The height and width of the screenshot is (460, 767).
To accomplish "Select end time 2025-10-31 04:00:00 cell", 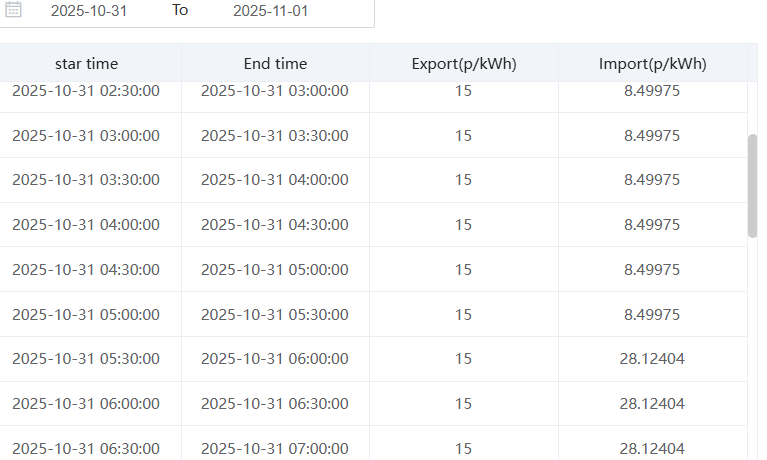I will coord(275,180).
